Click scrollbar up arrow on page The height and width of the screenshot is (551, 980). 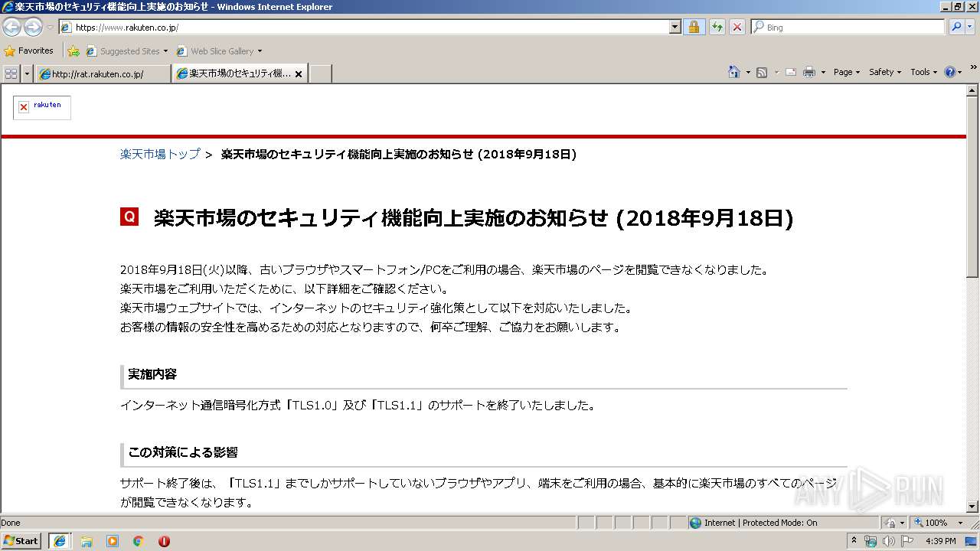pos(972,91)
